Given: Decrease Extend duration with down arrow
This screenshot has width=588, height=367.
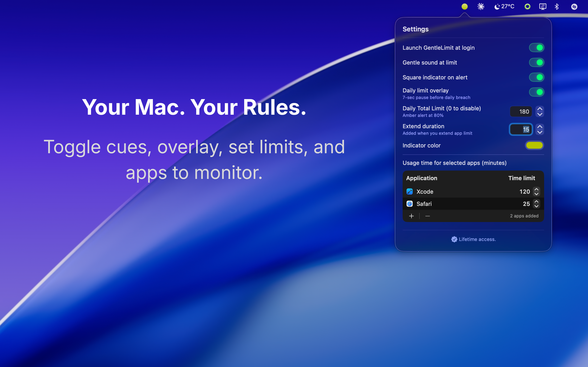Looking at the screenshot, I should pos(540,132).
